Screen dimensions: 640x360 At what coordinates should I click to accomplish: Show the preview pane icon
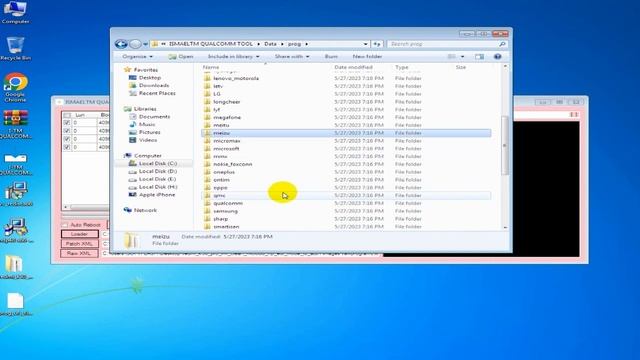coord(479,56)
